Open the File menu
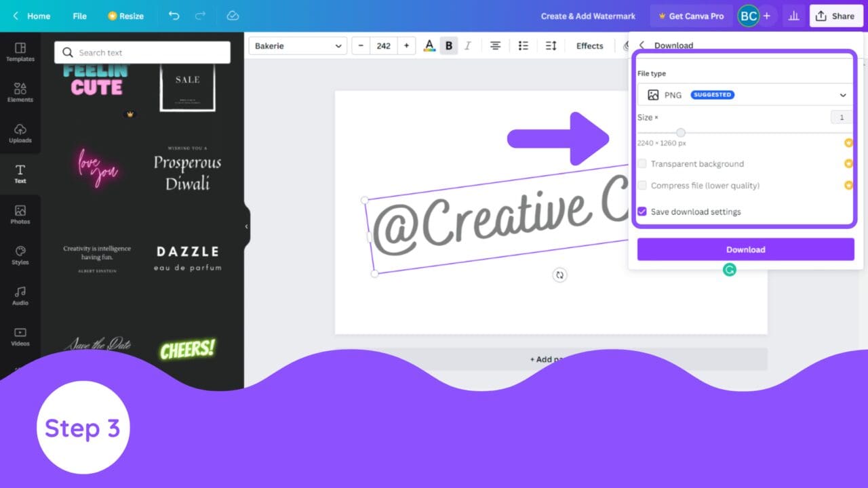 click(x=79, y=16)
